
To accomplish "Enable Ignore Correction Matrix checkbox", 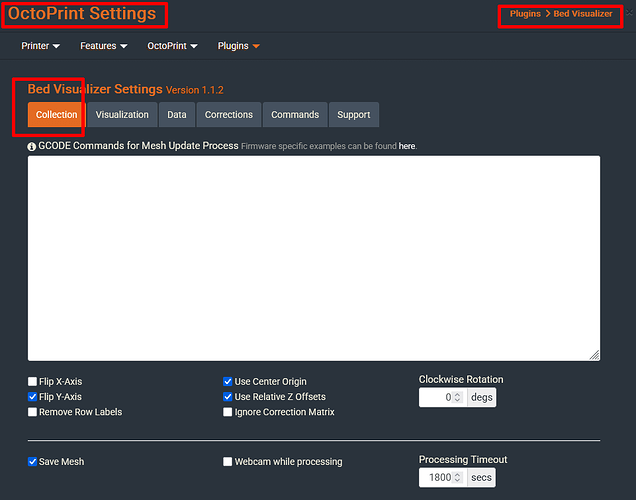I will point(228,412).
